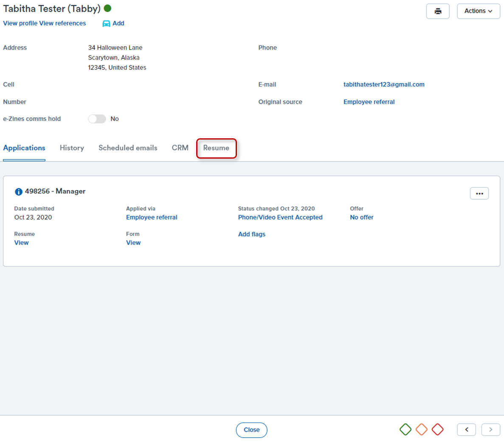The image size is (504, 442).
Task: Click the car icon beside Add
Action: pos(106,24)
